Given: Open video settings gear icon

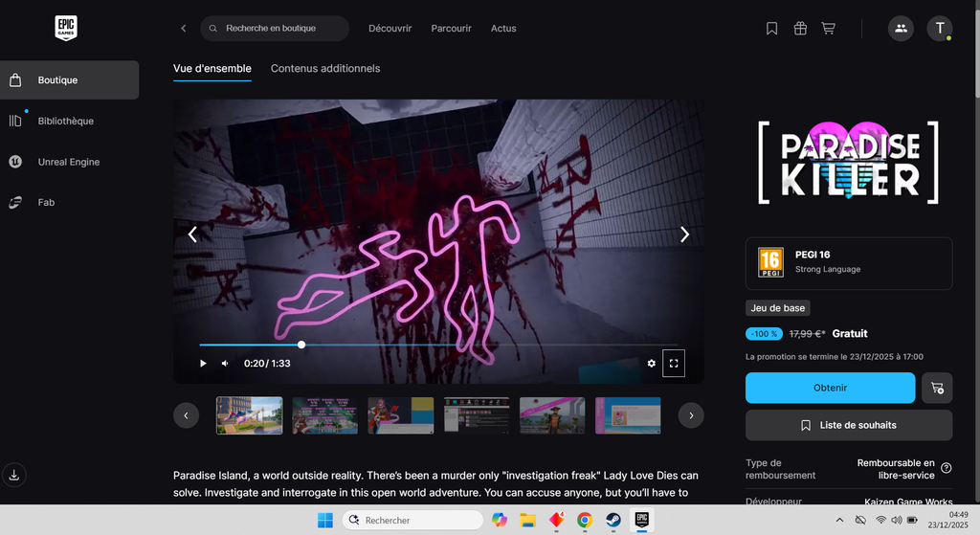Looking at the screenshot, I should point(652,364).
